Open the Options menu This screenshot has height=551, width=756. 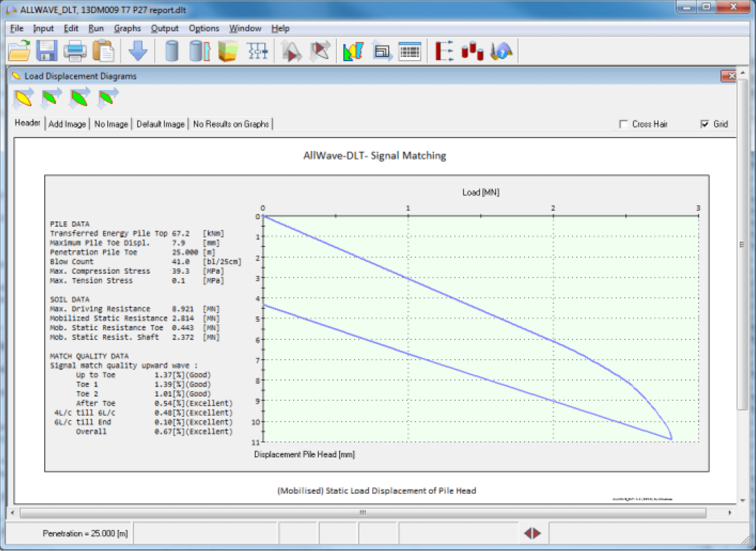[204, 29]
